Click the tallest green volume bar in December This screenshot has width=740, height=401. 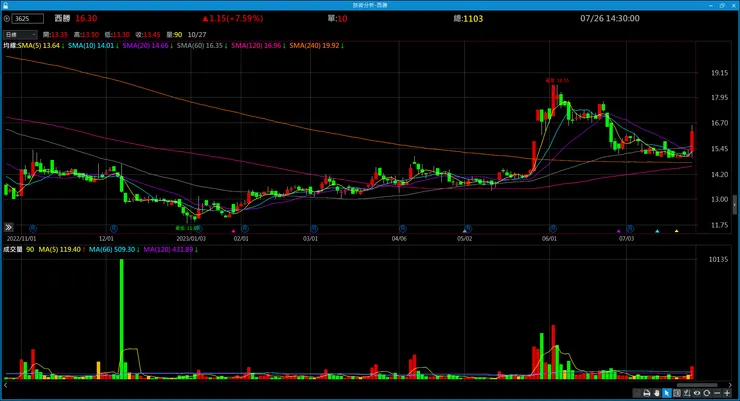tap(121, 319)
